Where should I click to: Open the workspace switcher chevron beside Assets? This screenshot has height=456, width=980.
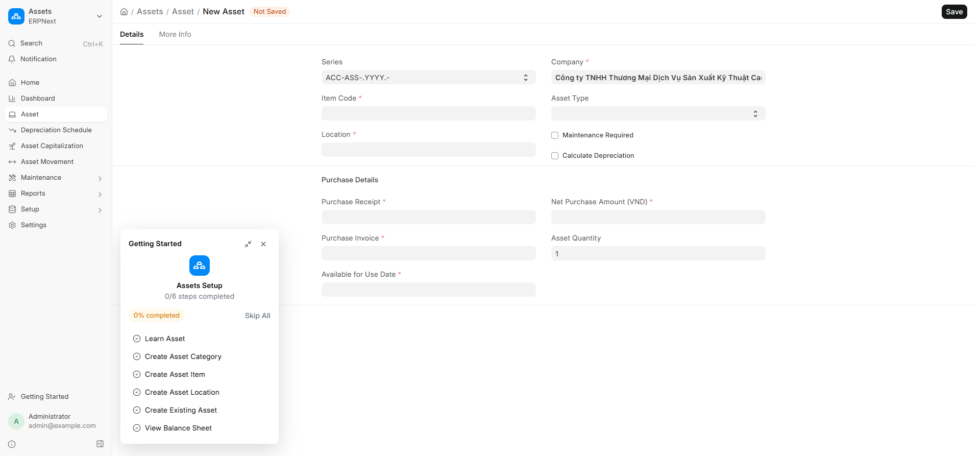100,16
